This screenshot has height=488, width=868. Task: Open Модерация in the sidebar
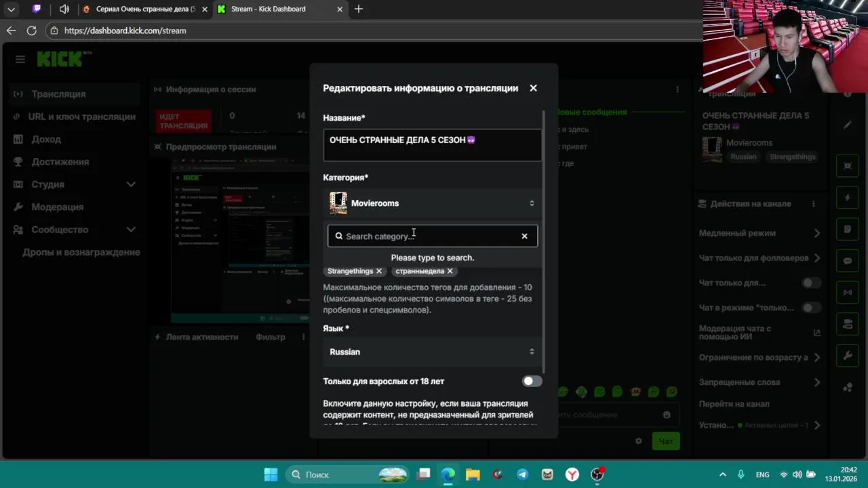(x=75, y=207)
